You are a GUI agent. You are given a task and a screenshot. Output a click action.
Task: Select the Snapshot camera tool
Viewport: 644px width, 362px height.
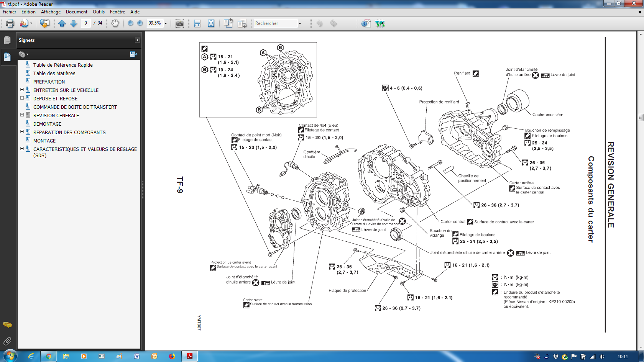[x=179, y=23]
